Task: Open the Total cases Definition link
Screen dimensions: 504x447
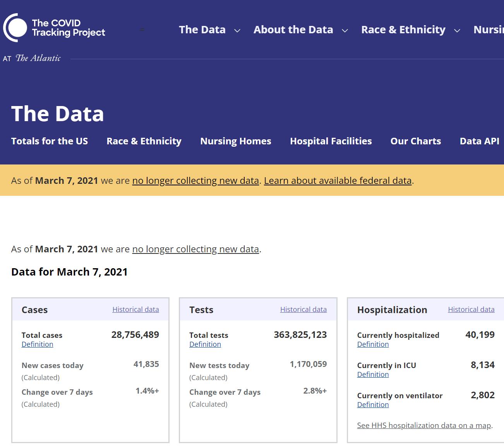Action: click(38, 344)
